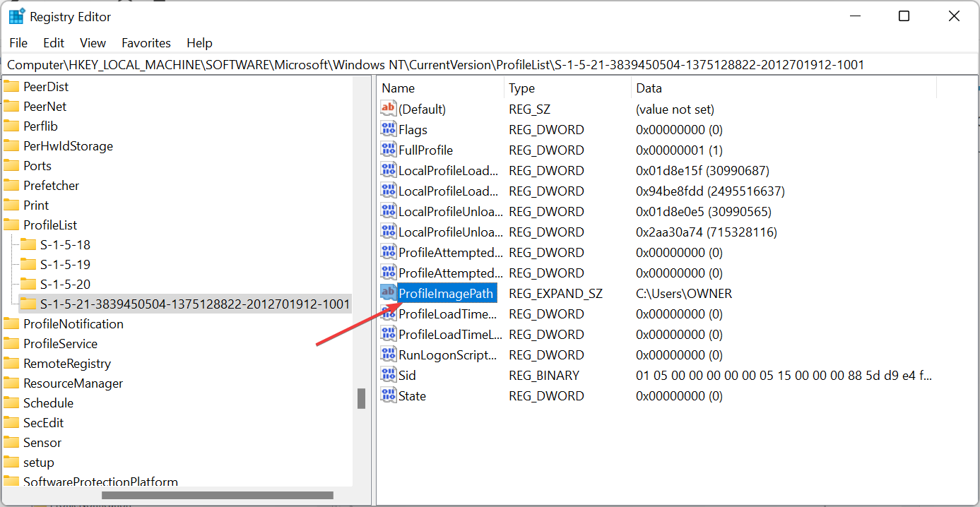This screenshot has height=507, width=980.
Task: Click the folder icon beside PeerNet
Action: pyautogui.click(x=11, y=107)
